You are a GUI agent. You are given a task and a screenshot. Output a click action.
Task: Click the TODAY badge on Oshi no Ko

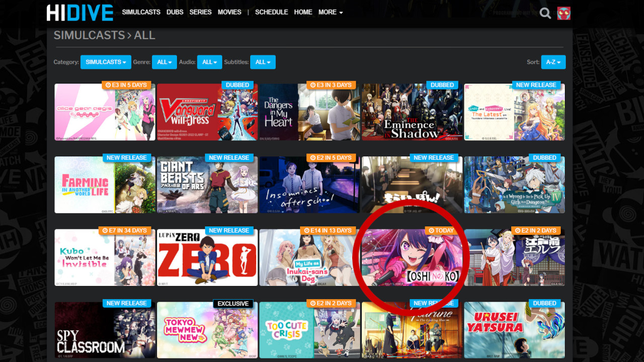(441, 230)
